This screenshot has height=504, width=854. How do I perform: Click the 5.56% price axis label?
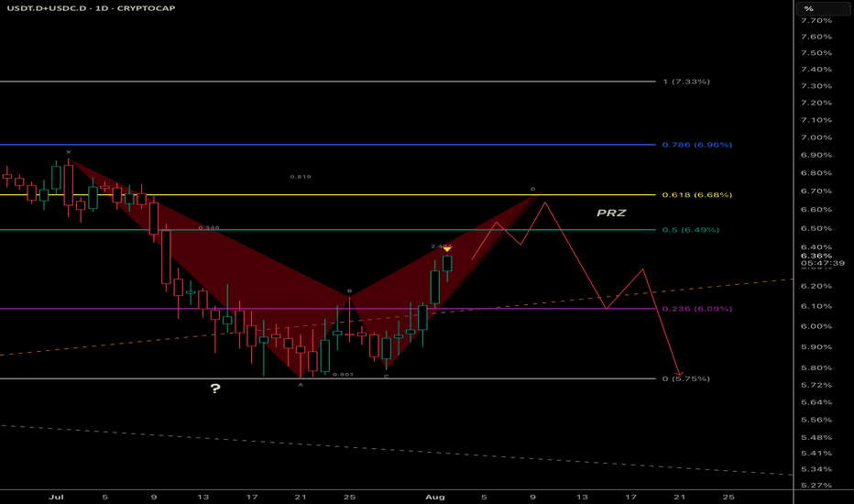pyautogui.click(x=816, y=420)
